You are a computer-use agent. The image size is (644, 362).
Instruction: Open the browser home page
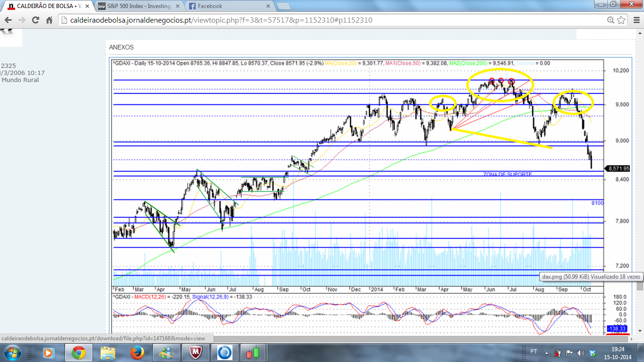tap(49, 20)
